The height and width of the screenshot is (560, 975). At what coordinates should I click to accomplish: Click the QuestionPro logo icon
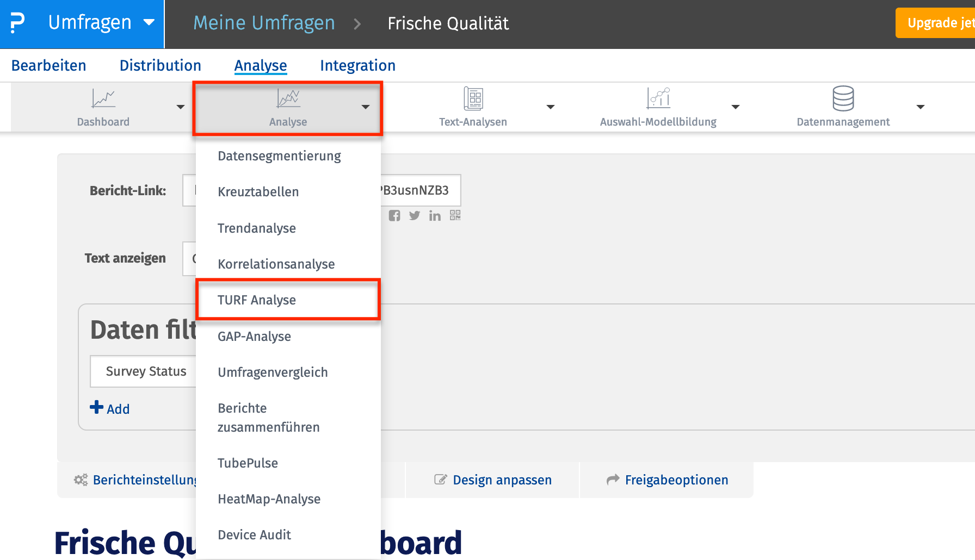tap(17, 23)
